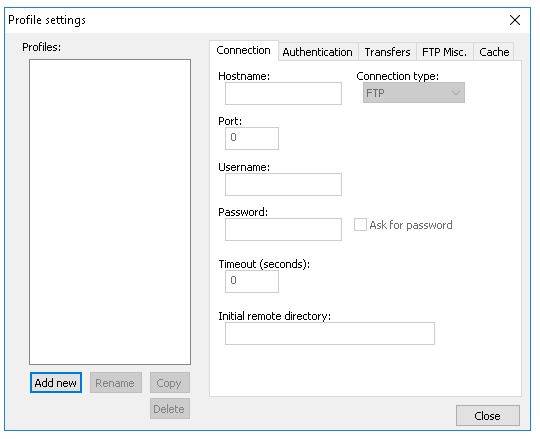Expand the Connection type dropdown

(x=414, y=93)
